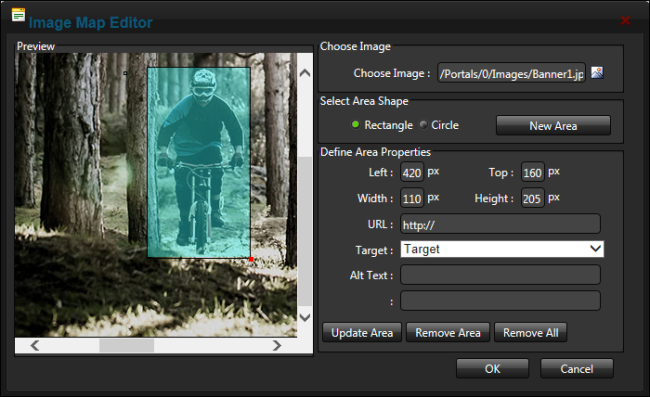Select the teal rectangle area in preview
This screenshot has height=397, width=650.
(199, 163)
